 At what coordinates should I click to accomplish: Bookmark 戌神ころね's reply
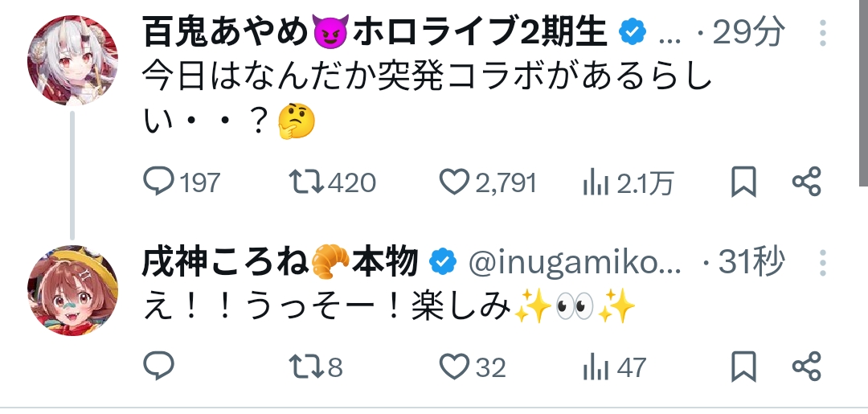click(x=744, y=367)
